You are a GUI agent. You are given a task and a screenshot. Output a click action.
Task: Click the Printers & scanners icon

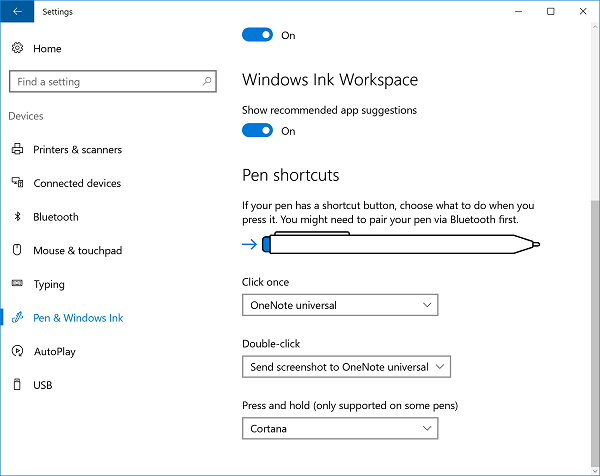pyautogui.click(x=17, y=150)
